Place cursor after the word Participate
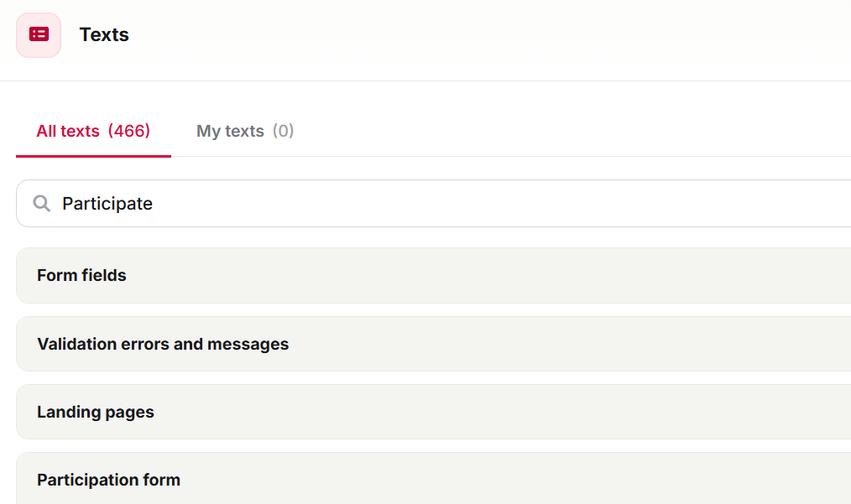Image resolution: width=851 pixels, height=504 pixels. tap(154, 204)
